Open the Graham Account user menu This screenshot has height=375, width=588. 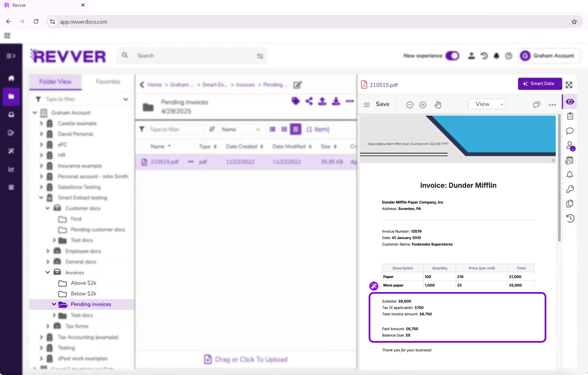(x=549, y=56)
